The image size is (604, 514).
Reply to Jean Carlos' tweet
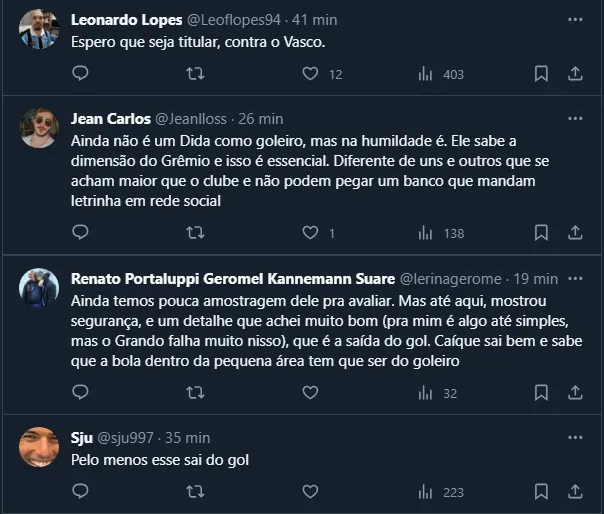coord(81,232)
